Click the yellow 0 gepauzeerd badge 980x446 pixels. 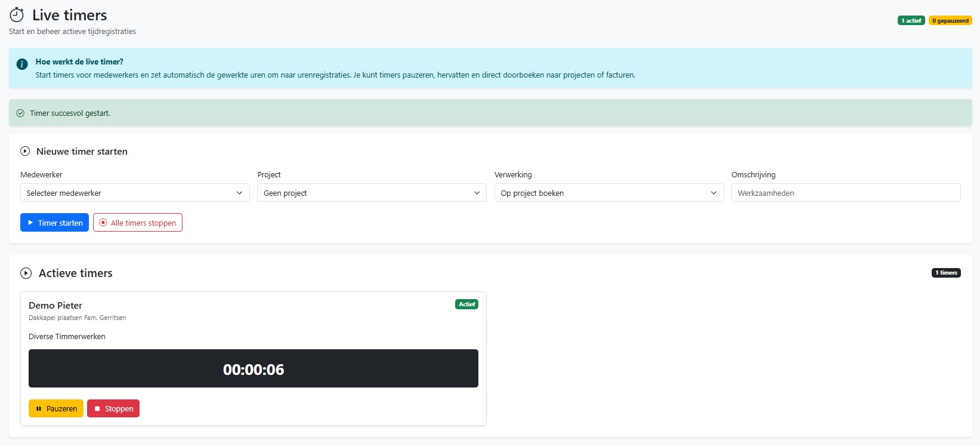pos(950,21)
